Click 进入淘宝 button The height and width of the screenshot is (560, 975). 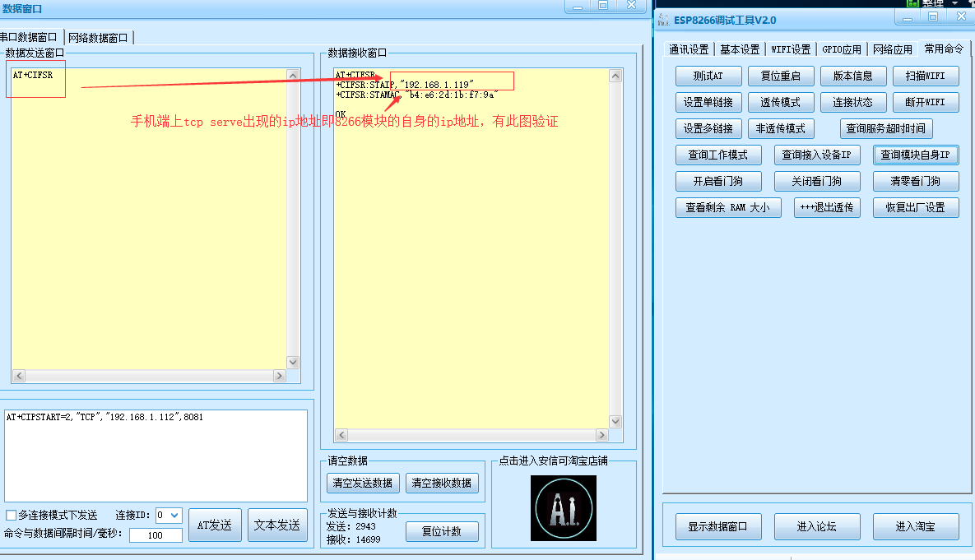[916, 526]
